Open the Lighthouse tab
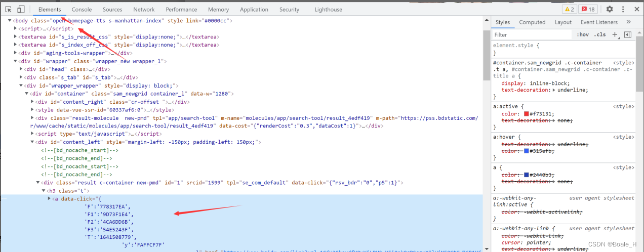The width and height of the screenshot is (644, 252). tap(328, 9)
